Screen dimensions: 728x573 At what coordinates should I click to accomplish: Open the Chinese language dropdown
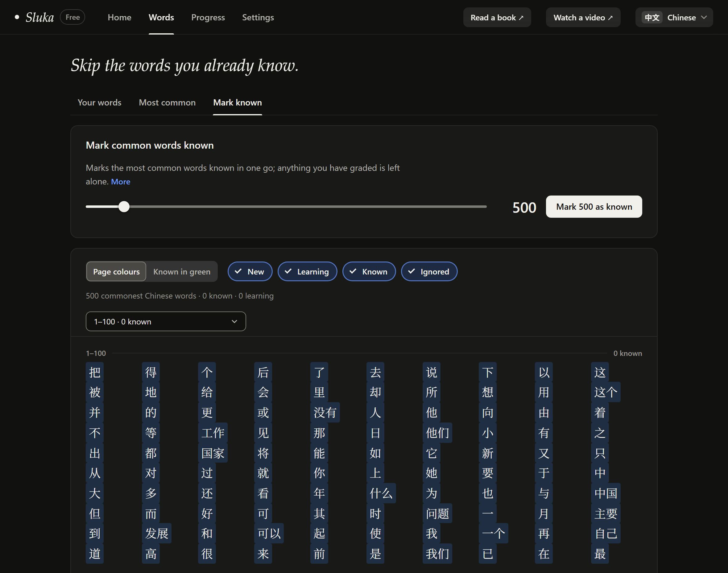point(674,18)
